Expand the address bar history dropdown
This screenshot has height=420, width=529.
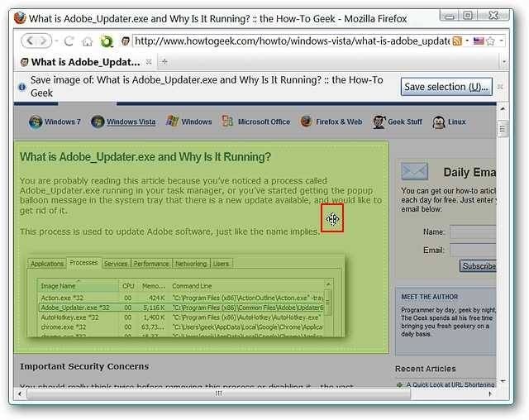[x=502, y=41]
